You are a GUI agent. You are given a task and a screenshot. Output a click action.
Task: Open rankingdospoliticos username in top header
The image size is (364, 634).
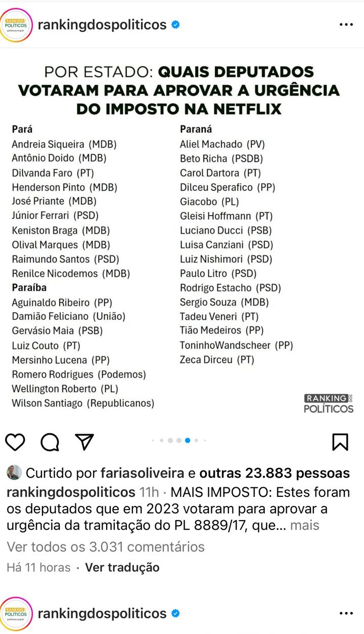[x=102, y=24]
